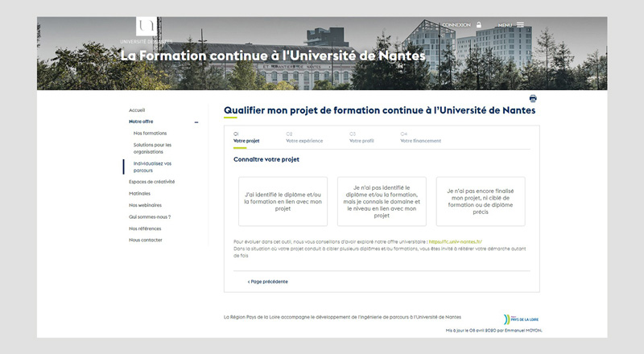Open Nos webinaires in the sidebar
Screen dimensions: 644x354
(x=145, y=205)
